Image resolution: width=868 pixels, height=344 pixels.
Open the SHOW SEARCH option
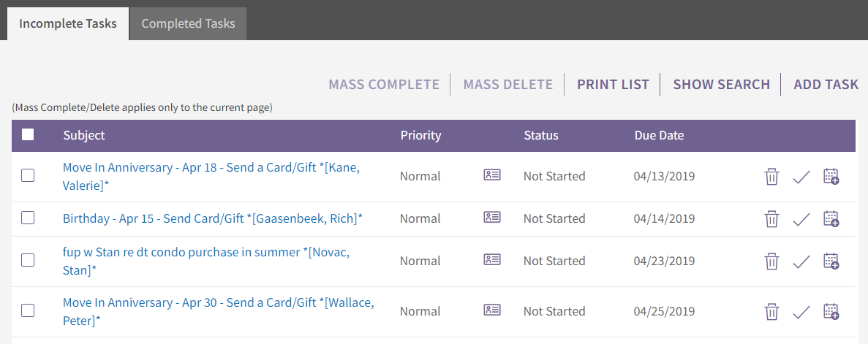[721, 85]
